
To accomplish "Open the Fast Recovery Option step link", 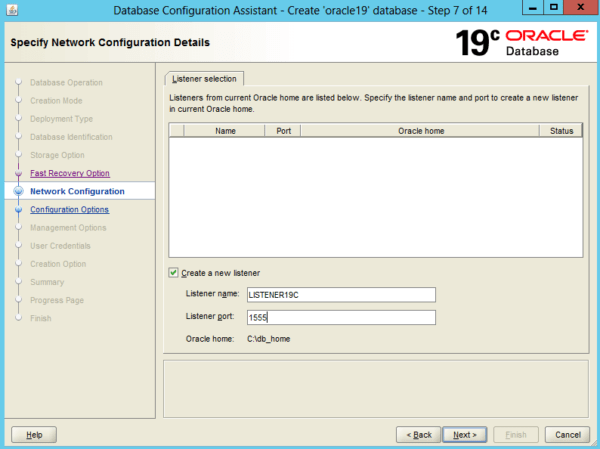I will click(70, 173).
